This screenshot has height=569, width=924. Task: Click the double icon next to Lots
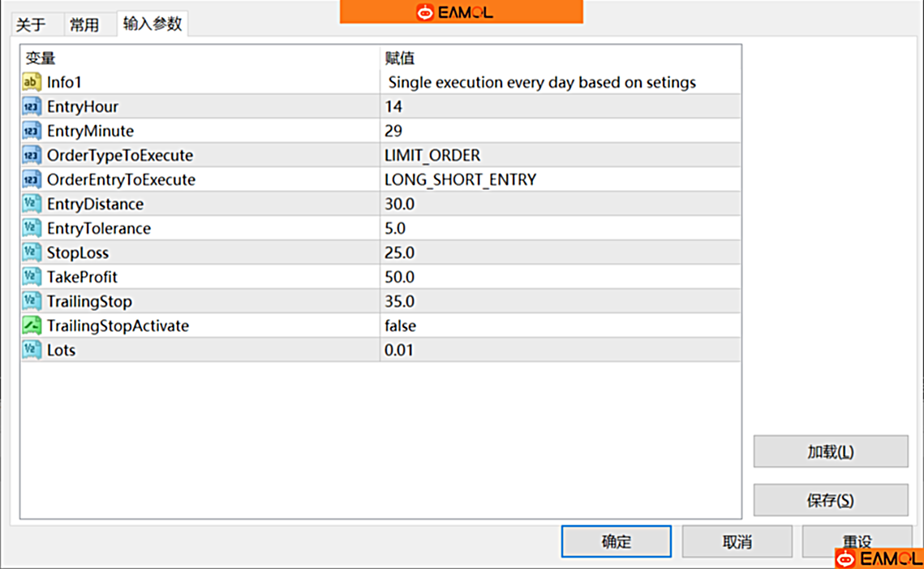point(32,350)
